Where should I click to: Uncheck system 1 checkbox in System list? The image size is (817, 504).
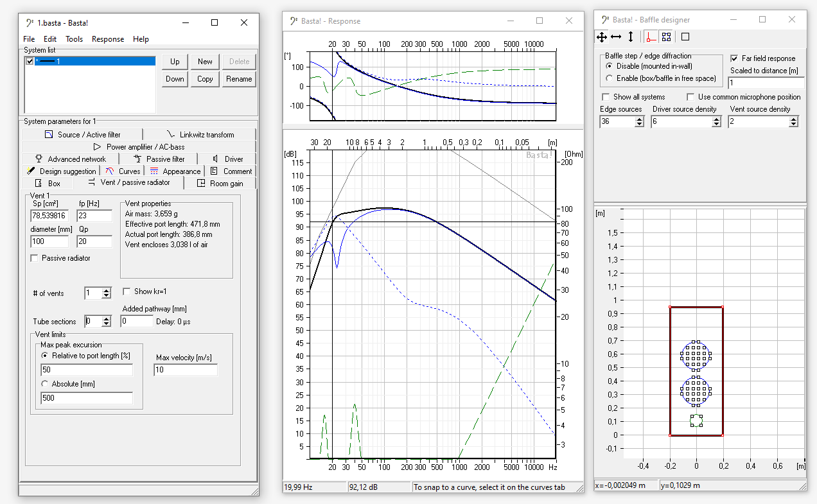[x=30, y=62]
